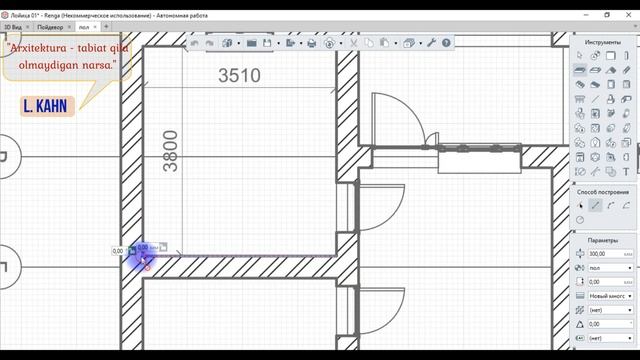Open the last '(нет)' mark dropdown
Viewport: 640px width, 360px height.
pyautogui.click(x=611, y=338)
